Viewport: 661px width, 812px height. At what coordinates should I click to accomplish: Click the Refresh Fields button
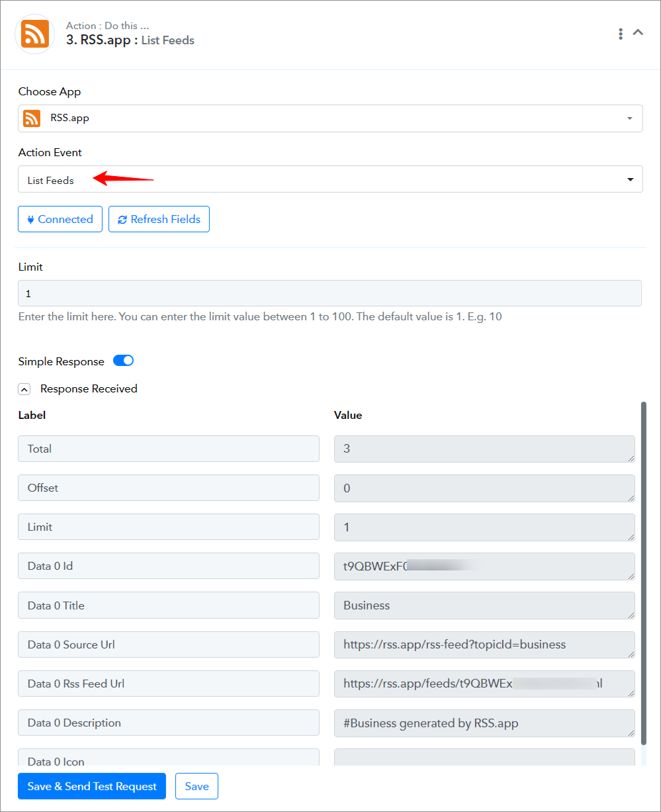pyautogui.click(x=159, y=219)
